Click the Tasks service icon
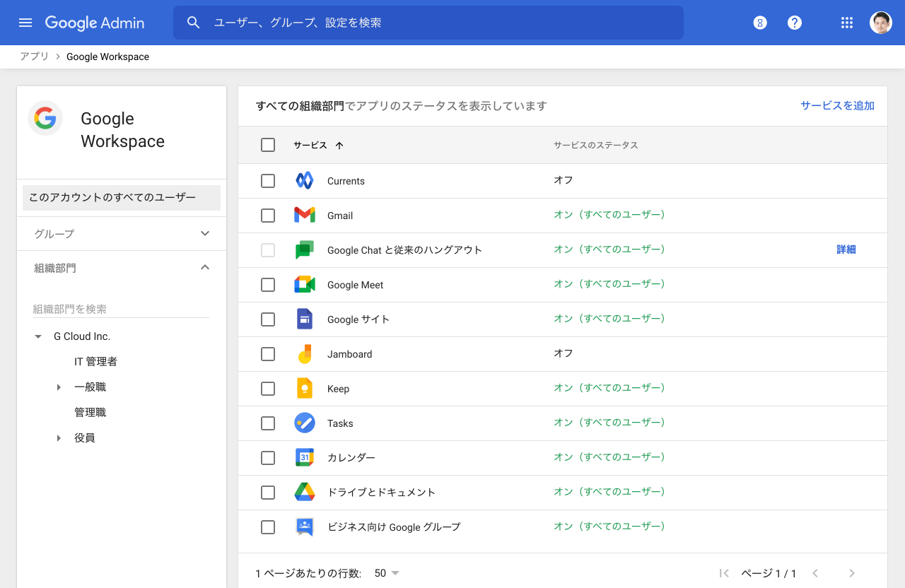This screenshot has height=588, width=905. 305,423
